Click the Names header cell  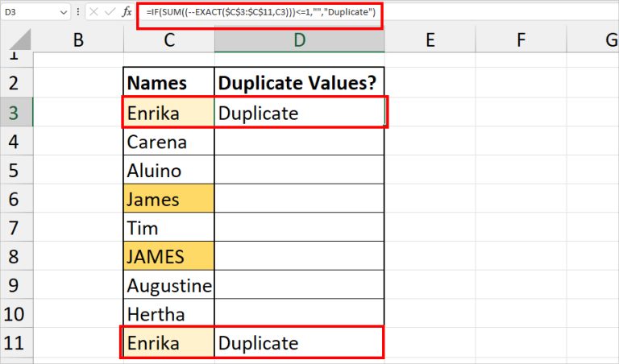(169, 84)
